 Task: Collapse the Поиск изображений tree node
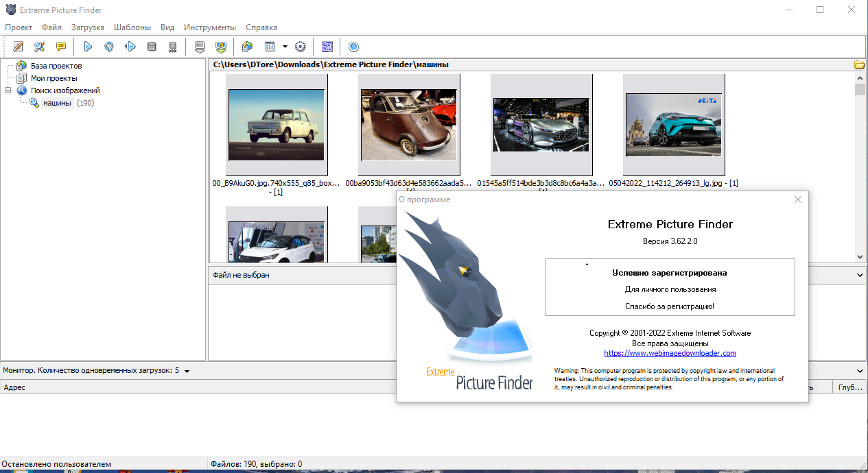pos(8,90)
